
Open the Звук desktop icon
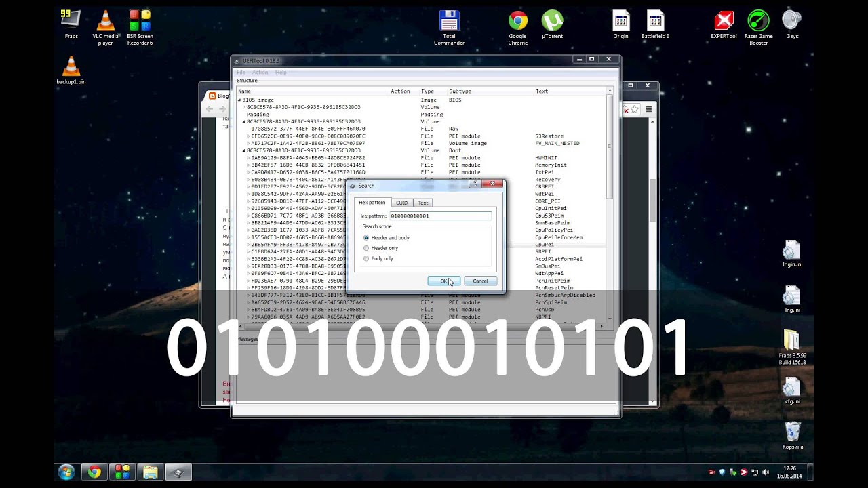click(792, 25)
